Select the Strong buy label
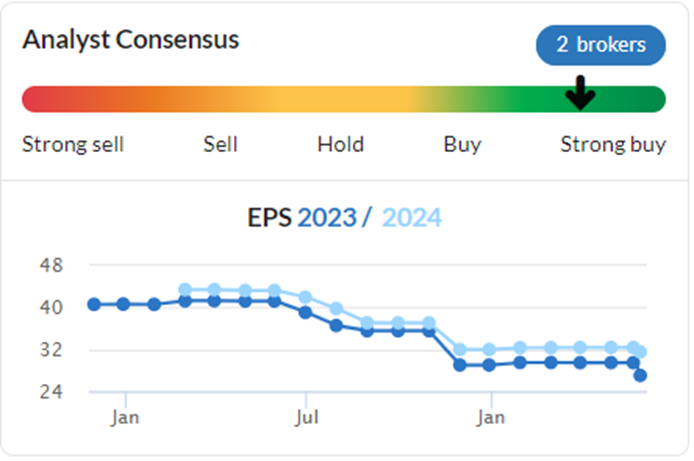 (x=613, y=145)
